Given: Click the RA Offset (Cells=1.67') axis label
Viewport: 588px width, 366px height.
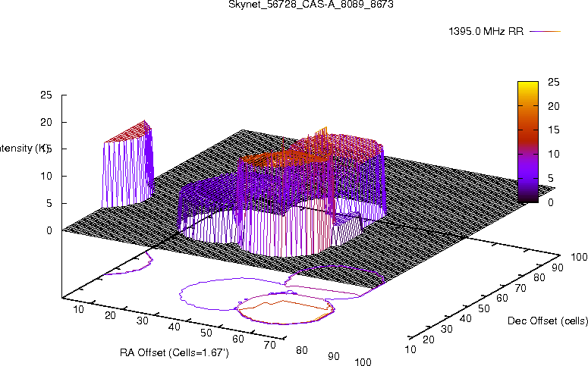Looking at the screenshot, I should pos(175,352).
